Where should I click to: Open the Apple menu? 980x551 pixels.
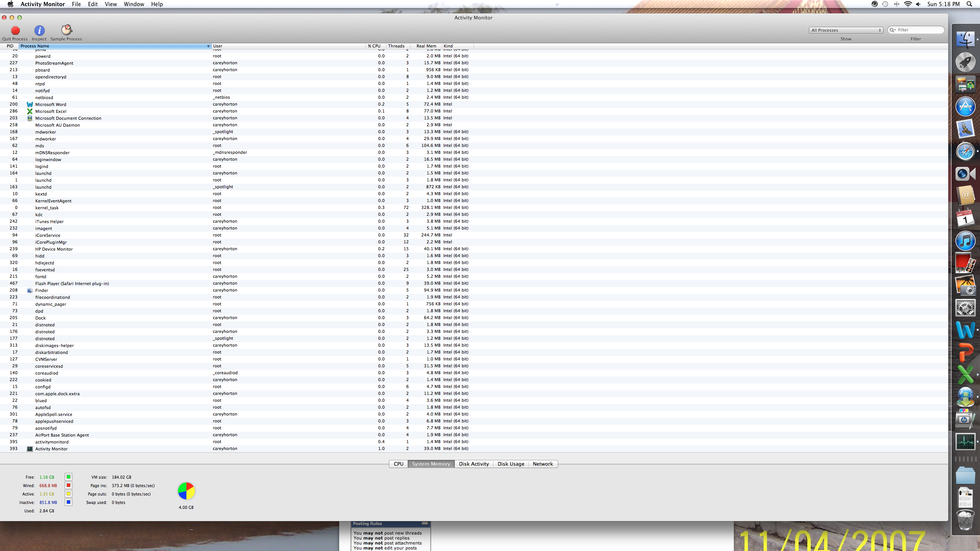tap(10, 4)
